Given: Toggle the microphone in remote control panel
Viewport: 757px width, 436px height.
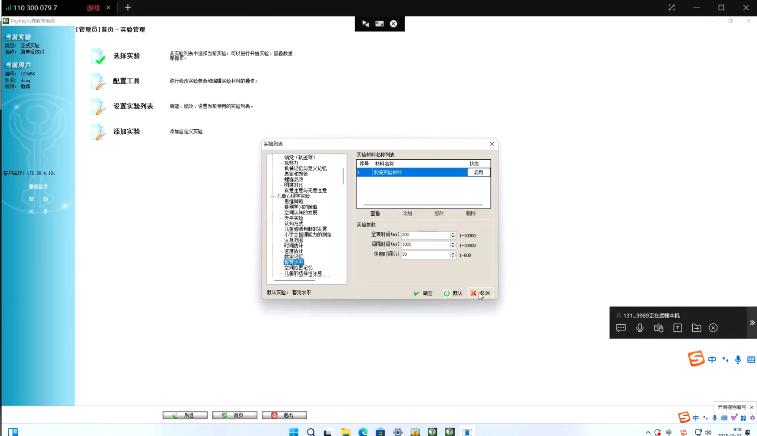Looking at the screenshot, I should (x=639, y=328).
